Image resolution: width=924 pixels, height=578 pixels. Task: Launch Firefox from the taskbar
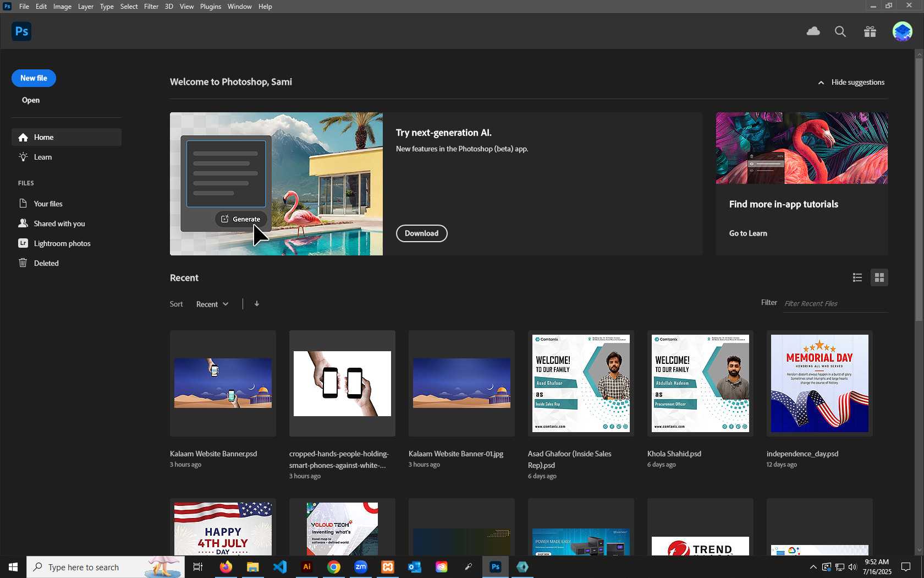pyautogui.click(x=226, y=567)
